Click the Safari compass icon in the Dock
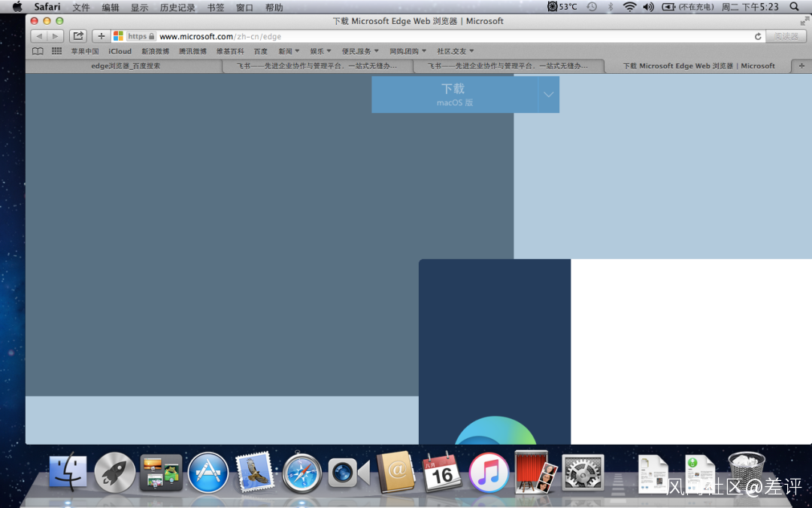812x508 pixels. tap(302, 473)
